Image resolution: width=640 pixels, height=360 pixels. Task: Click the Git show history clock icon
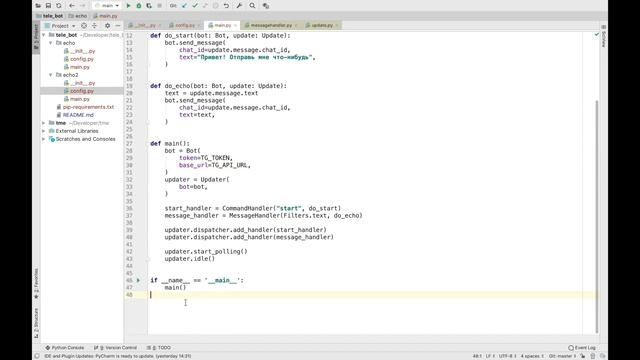tap(216, 6)
